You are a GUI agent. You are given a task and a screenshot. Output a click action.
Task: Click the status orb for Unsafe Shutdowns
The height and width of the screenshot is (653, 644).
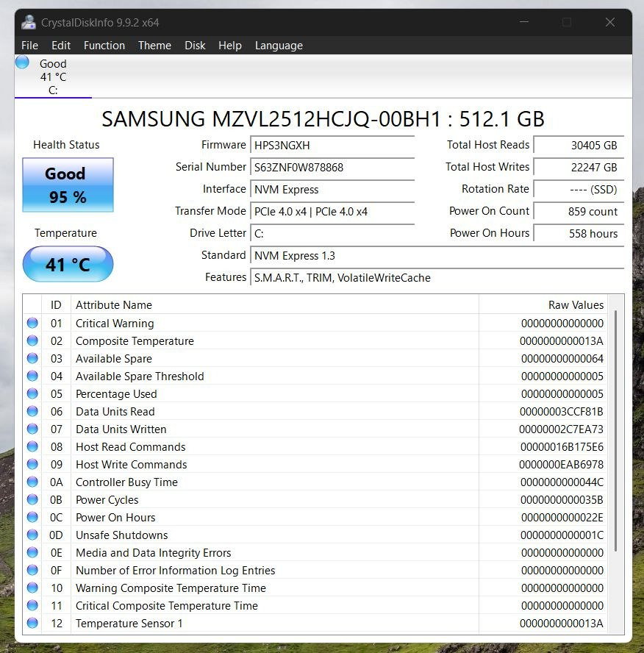32,535
